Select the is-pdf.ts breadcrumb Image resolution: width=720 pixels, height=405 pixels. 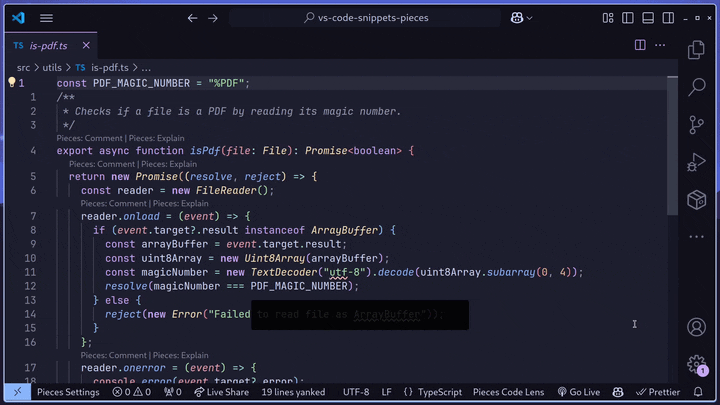pyautogui.click(x=110, y=68)
